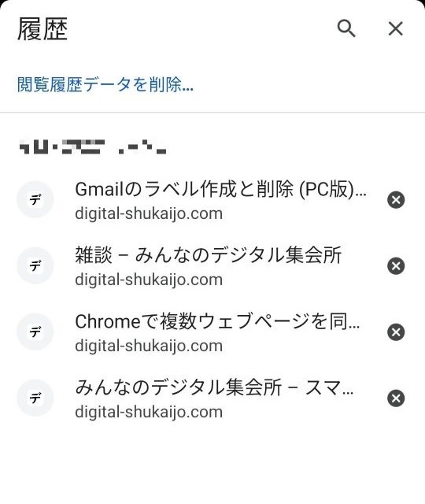Select the domain text under the 雑談 entry

coord(149,280)
